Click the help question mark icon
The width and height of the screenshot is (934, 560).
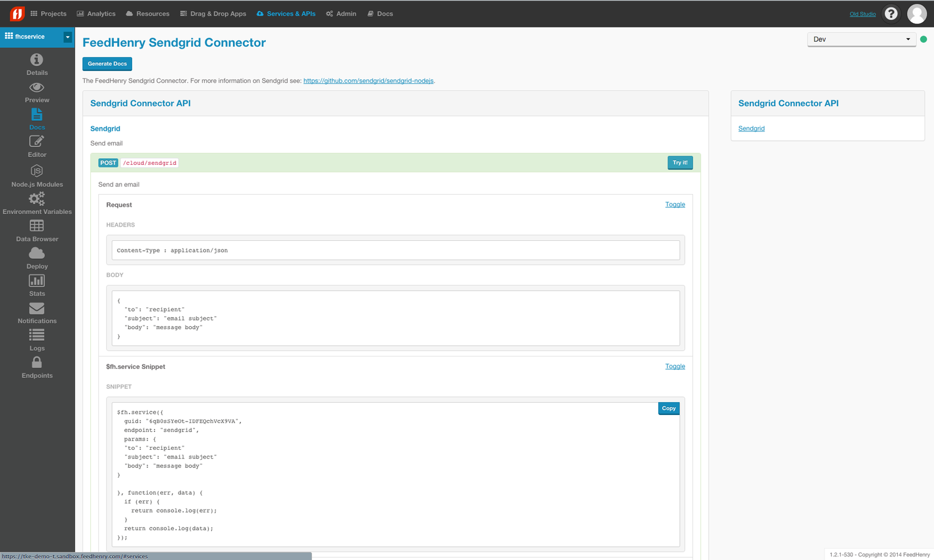(891, 14)
